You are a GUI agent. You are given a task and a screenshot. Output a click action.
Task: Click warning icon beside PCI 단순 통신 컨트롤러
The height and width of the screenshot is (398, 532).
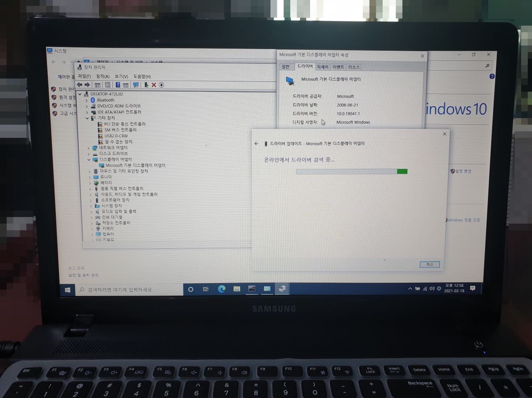(100, 124)
